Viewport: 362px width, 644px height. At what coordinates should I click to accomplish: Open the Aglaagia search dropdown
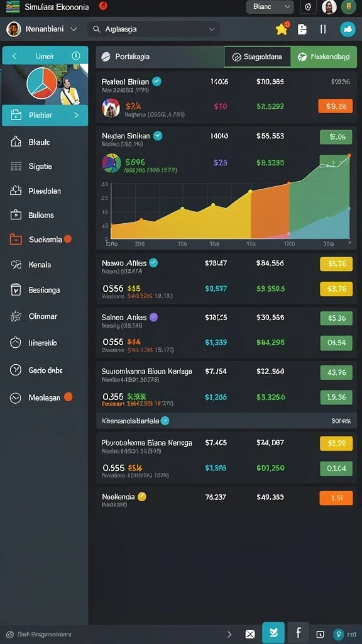[x=153, y=29]
